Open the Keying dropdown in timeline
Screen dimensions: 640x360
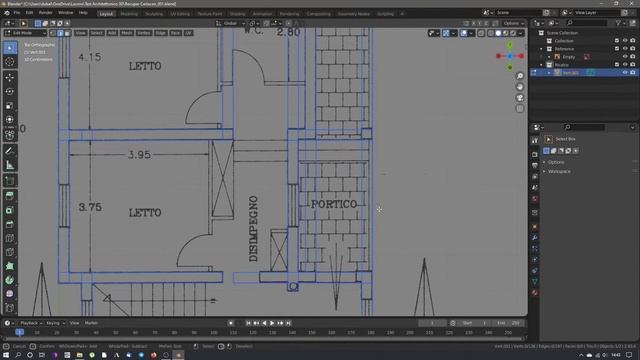click(x=55, y=323)
